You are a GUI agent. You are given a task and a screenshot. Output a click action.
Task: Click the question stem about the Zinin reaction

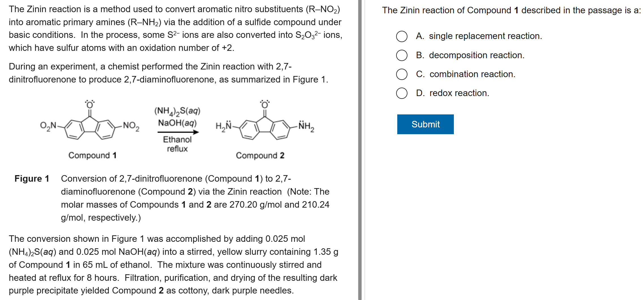point(511,10)
